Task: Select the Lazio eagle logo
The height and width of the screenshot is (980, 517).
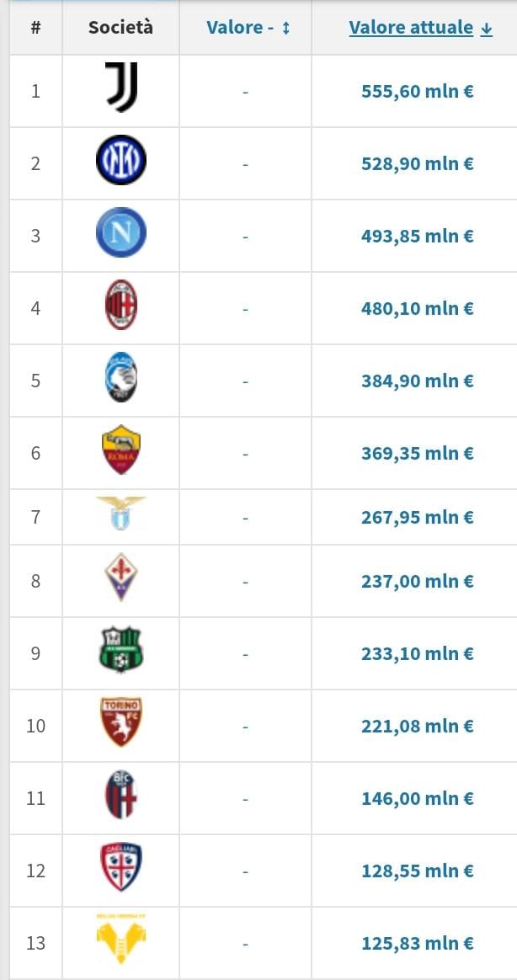Action: coord(120,514)
